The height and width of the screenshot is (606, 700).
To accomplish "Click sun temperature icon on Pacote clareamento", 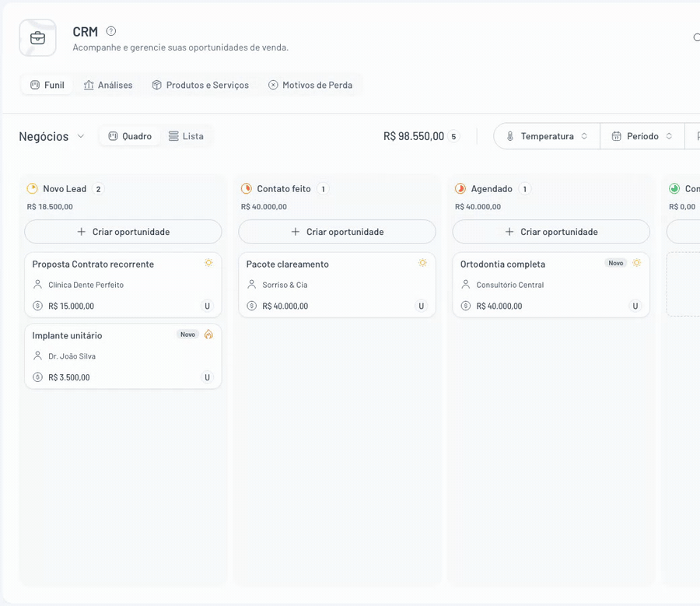I will 422,263.
